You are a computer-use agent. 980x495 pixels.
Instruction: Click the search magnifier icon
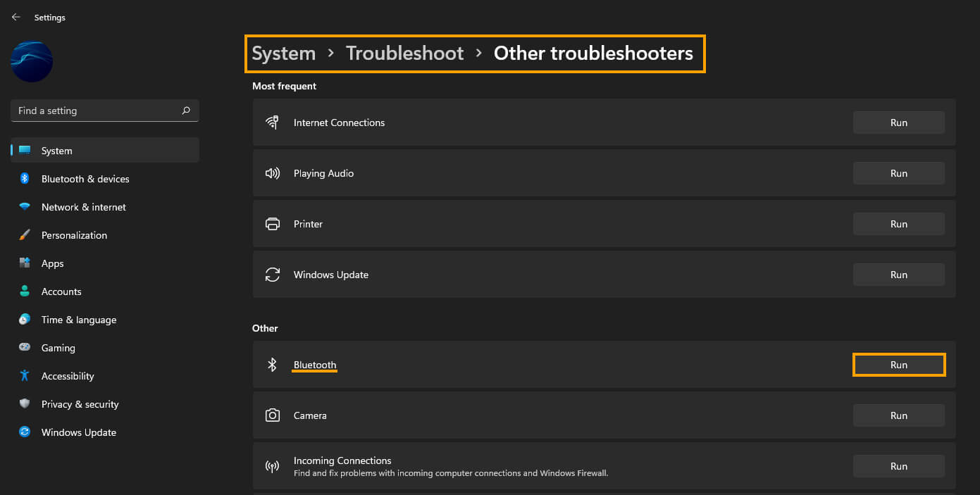click(x=186, y=111)
